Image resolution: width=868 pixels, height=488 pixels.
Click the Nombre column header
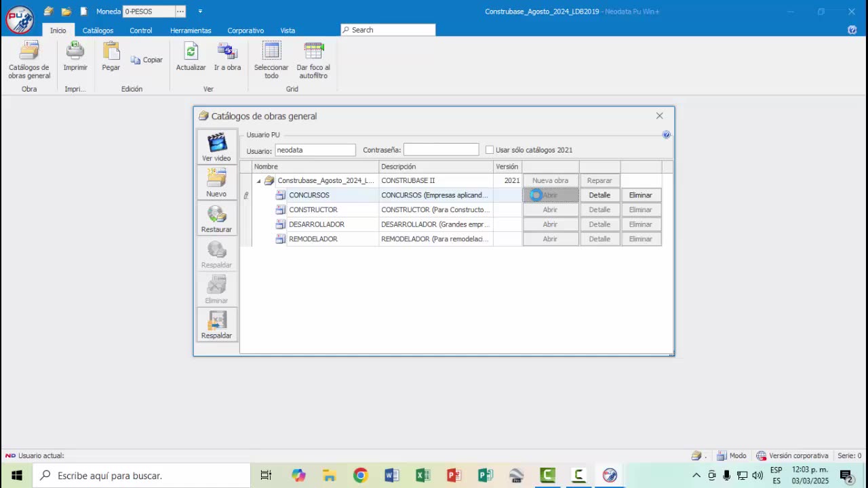[315, 167]
